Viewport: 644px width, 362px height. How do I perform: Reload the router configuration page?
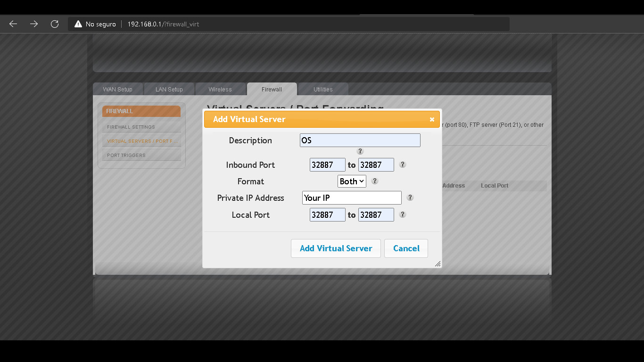click(x=54, y=24)
